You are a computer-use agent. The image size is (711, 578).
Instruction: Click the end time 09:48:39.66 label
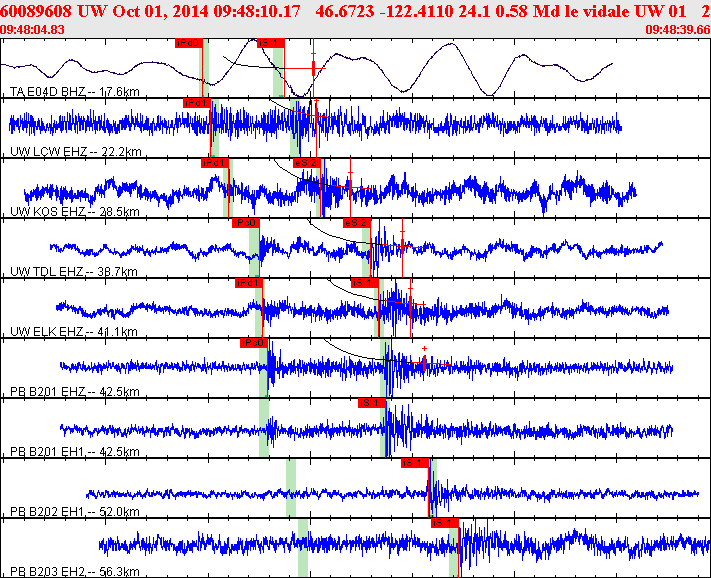pos(678,30)
